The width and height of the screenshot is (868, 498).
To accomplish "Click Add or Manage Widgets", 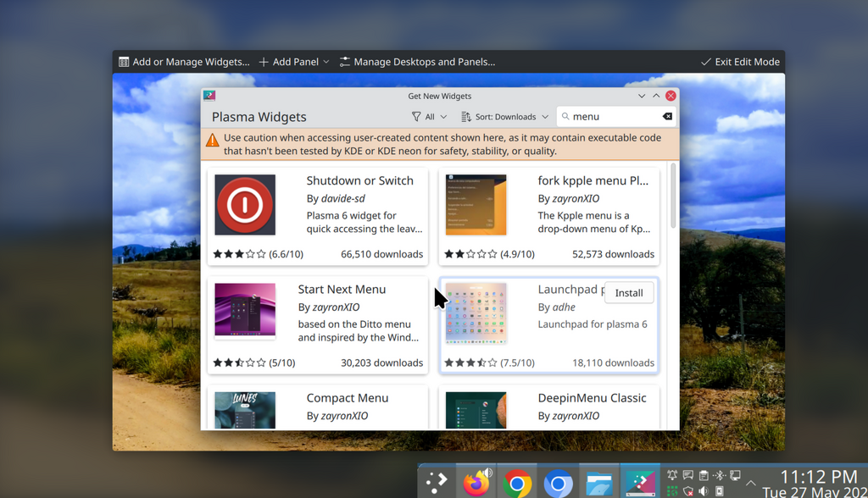I will pos(184,62).
